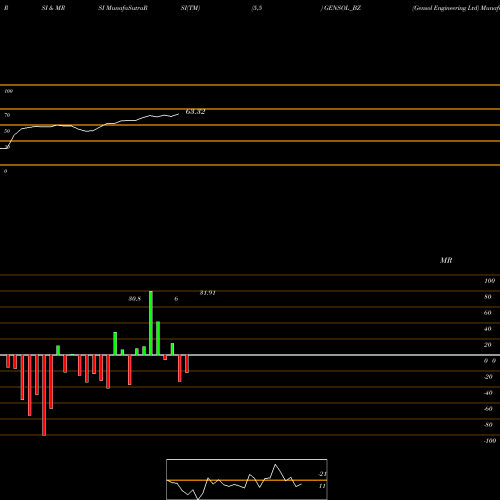Click the -80 label on MR axis
The height and width of the screenshot is (500, 500).
pos(488,425)
